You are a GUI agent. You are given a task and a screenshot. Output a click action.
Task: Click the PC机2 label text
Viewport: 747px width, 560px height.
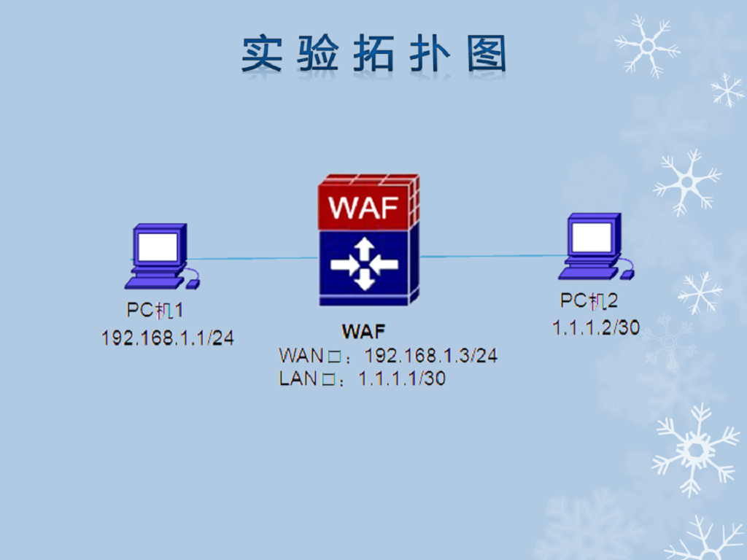click(x=589, y=301)
